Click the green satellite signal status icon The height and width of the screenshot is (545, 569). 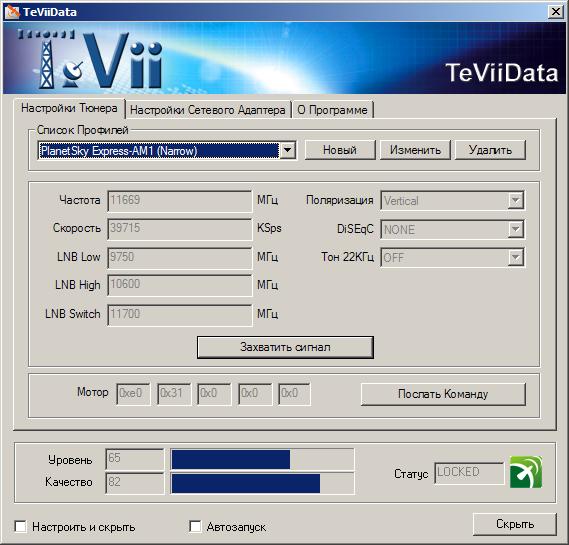[x=526, y=472]
